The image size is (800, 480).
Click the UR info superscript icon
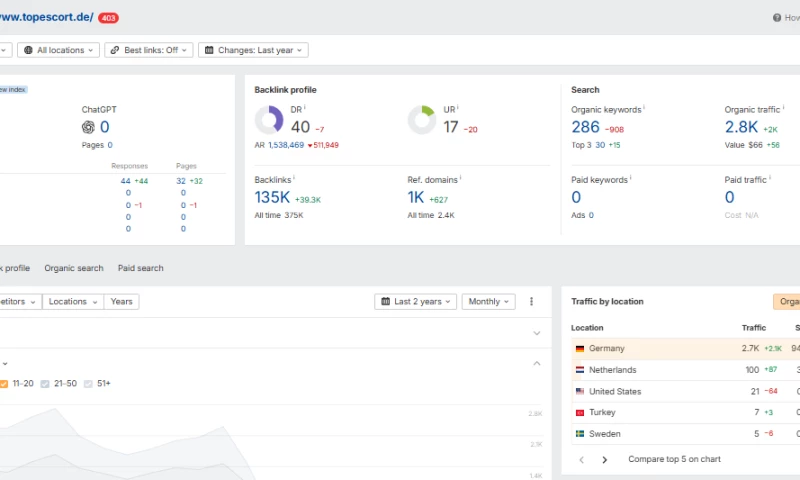[458, 107]
